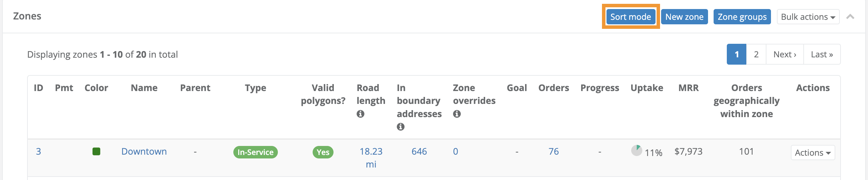The width and height of the screenshot is (868, 180).
Task: Open the 76 orders link
Action: [553, 152]
